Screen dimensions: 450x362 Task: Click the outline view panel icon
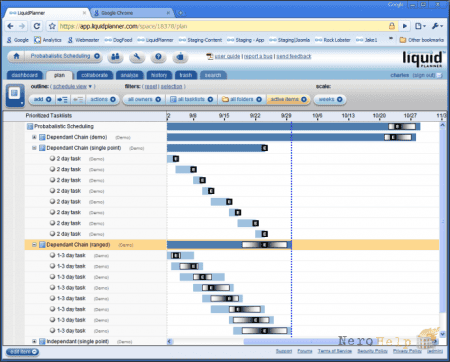pyautogui.click(x=15, y=95)
